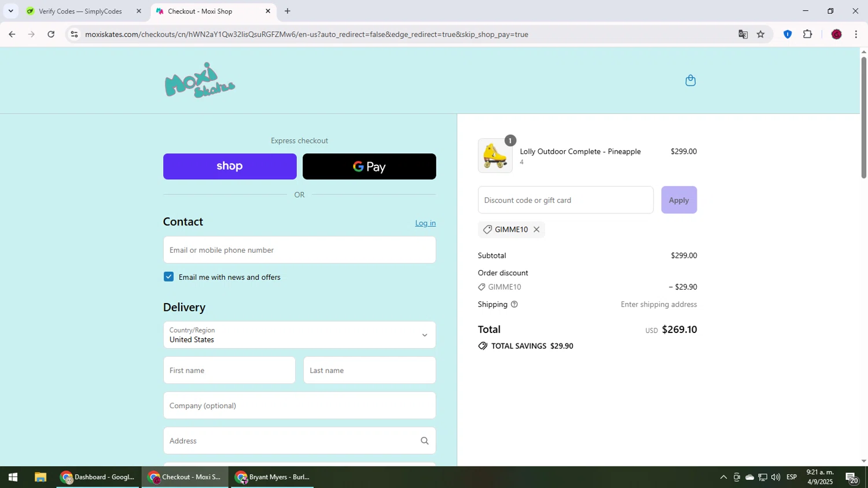Open the volume control in tray
This screenshot has width=868, height=488.
(x=775, y=477)
